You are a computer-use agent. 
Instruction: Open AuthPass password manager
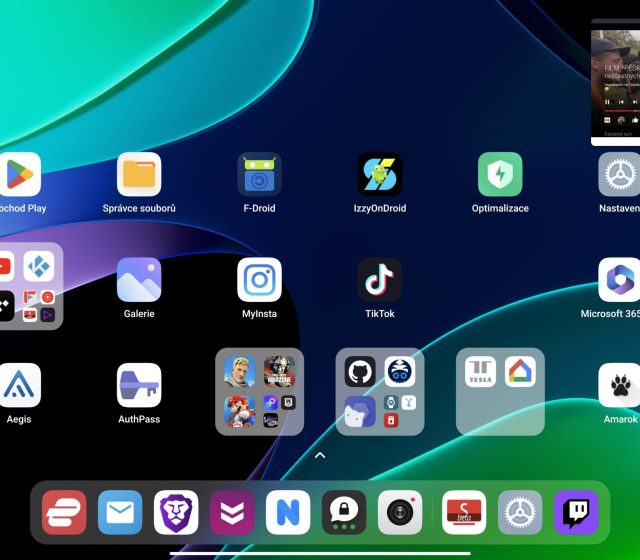[x=139, y=385]
